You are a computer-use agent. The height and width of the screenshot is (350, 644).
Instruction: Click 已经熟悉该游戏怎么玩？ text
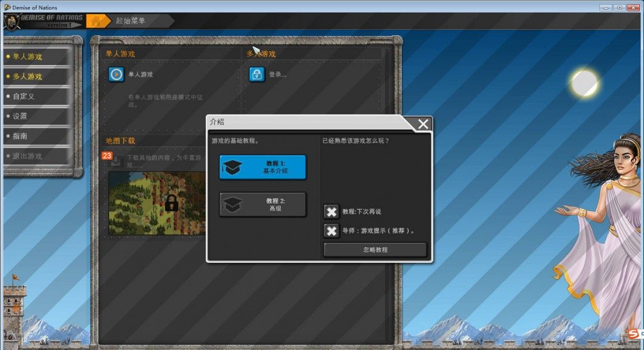(355, 141)
